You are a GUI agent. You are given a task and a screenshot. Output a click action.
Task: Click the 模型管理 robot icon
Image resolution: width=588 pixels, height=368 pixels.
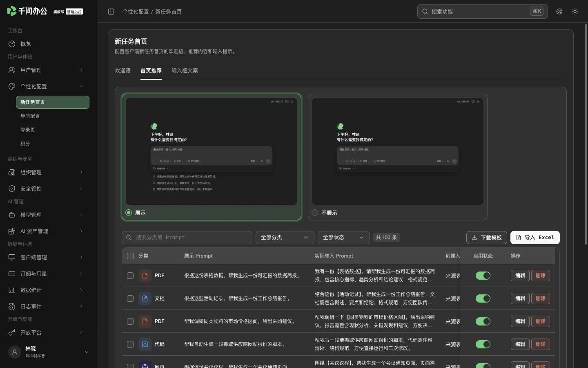click(12, 215)
